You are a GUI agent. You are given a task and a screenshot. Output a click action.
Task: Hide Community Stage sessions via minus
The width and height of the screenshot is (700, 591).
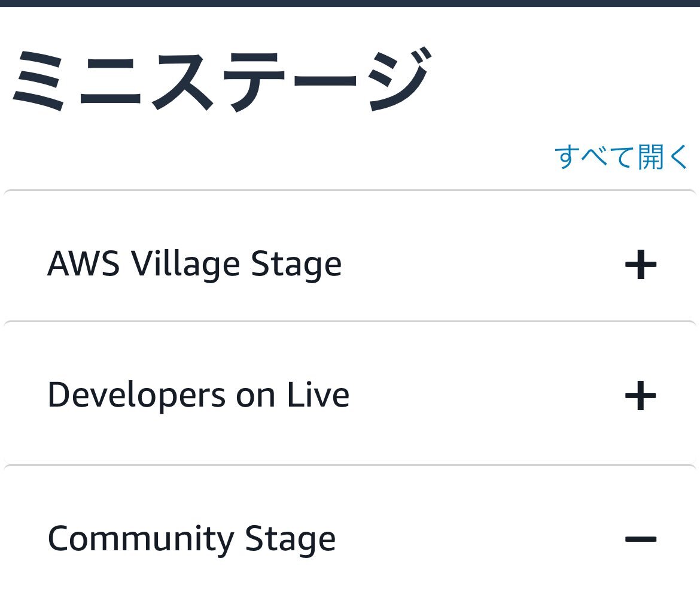[x=640, y=540]
